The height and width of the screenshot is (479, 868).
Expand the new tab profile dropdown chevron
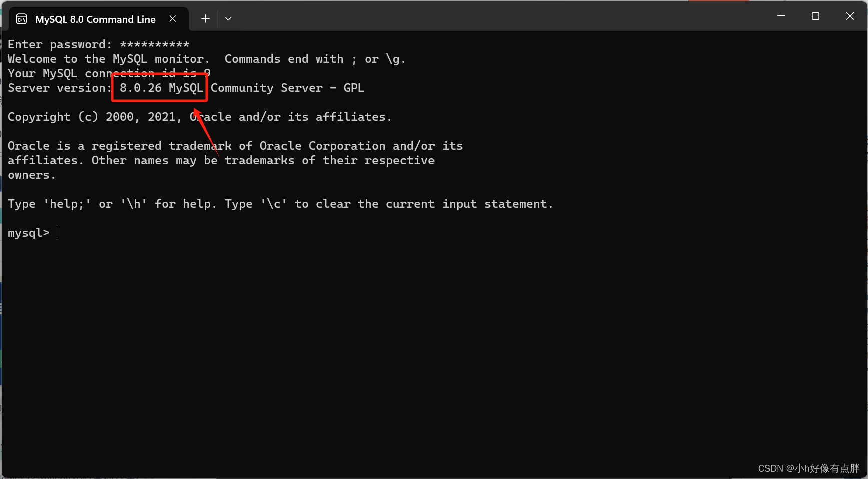coord(228,19)
